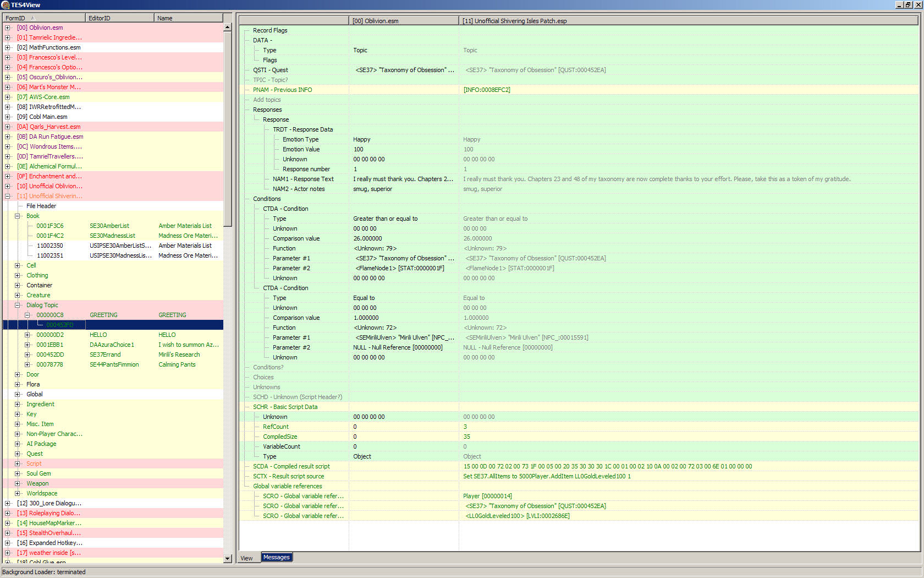Sort by FormID column header
The image size is (924, 578).
44,18
